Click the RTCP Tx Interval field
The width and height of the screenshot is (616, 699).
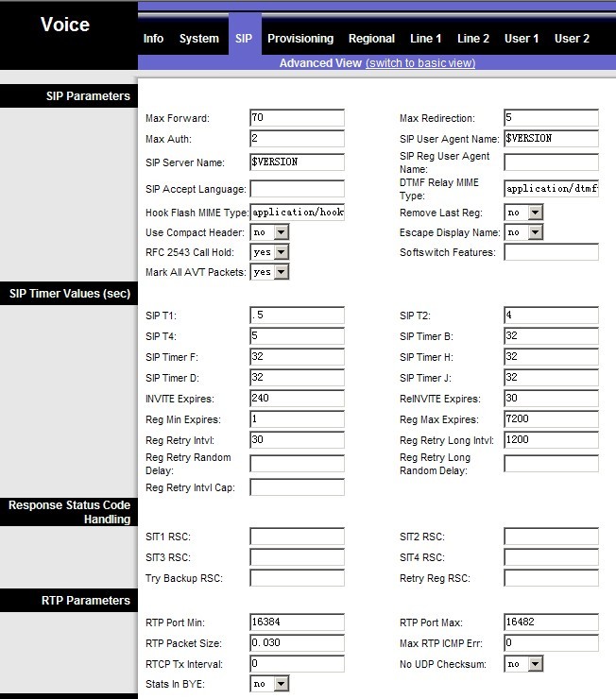[298, 664]
